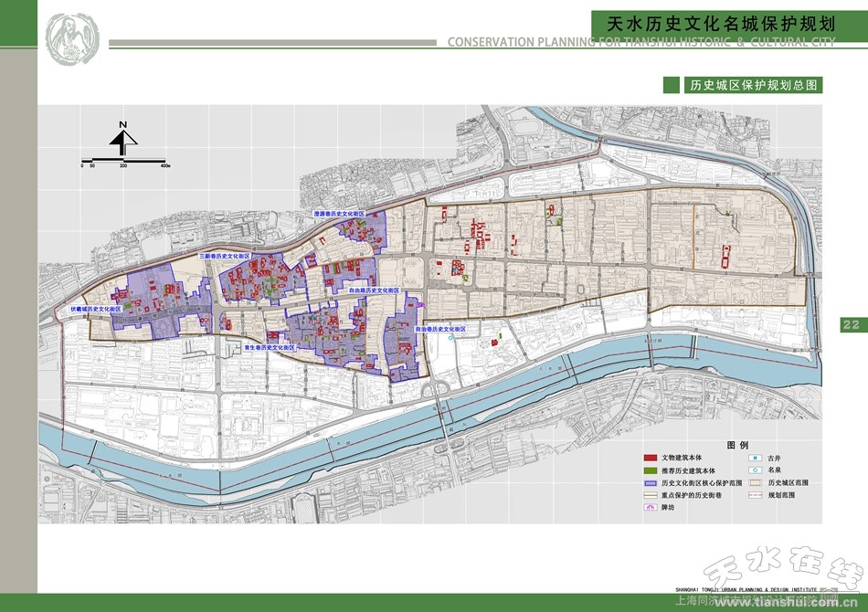Click the 重点保护的历史街巷 legend line symbol
Viewport: 868px width, 612px height.
[651, 494]
